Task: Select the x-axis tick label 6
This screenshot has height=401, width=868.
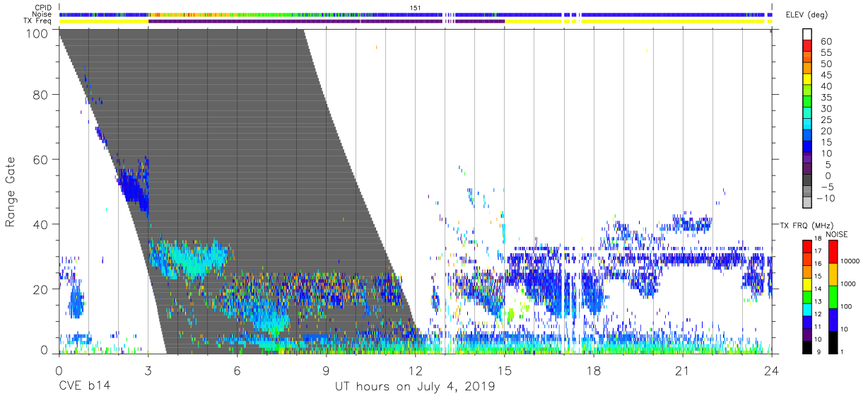Action: (237, 371)
